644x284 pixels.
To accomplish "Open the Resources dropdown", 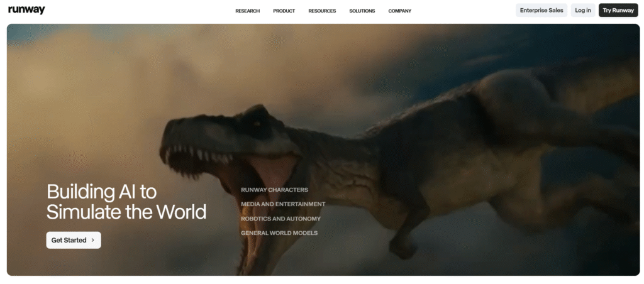I will click(322, 11).
